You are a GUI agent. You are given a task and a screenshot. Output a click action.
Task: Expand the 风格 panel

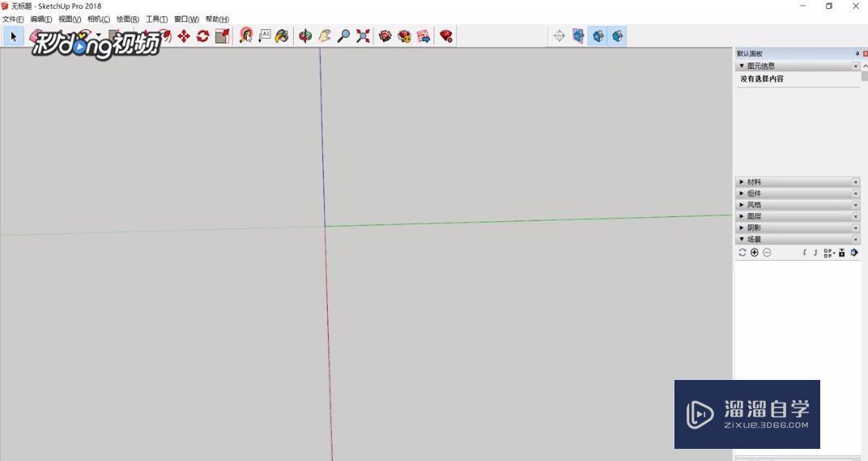742,205
